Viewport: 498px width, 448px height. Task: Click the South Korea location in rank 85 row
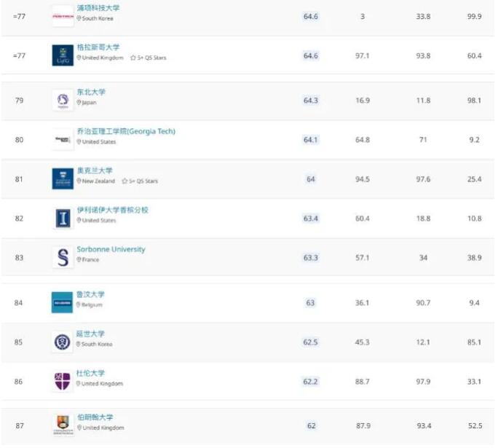pyautogui.click(x=94, y=344)
